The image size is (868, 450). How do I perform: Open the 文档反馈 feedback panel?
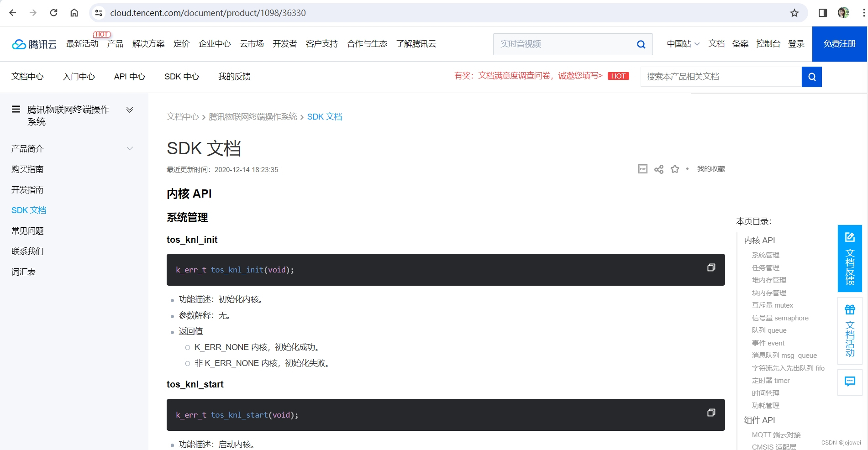(850, 258)
